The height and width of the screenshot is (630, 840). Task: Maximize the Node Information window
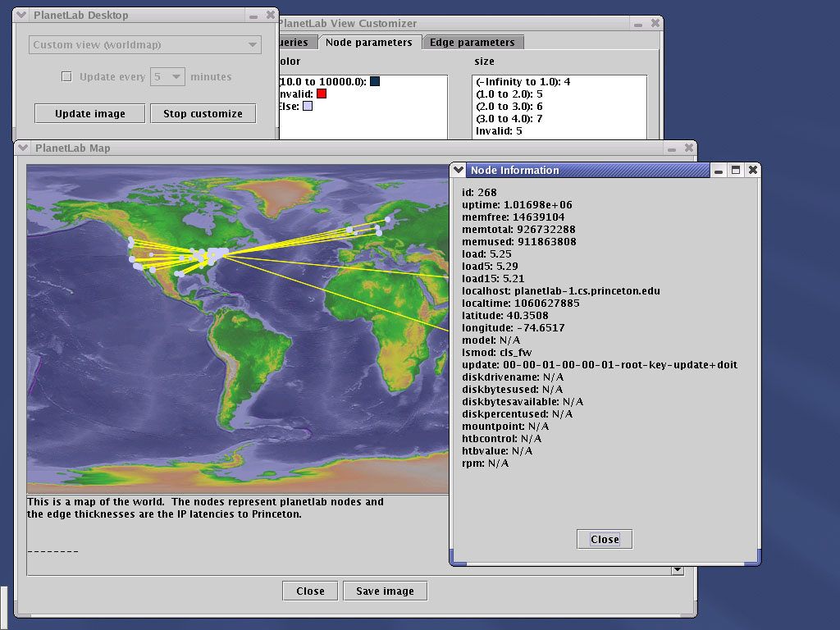[736, 170]
